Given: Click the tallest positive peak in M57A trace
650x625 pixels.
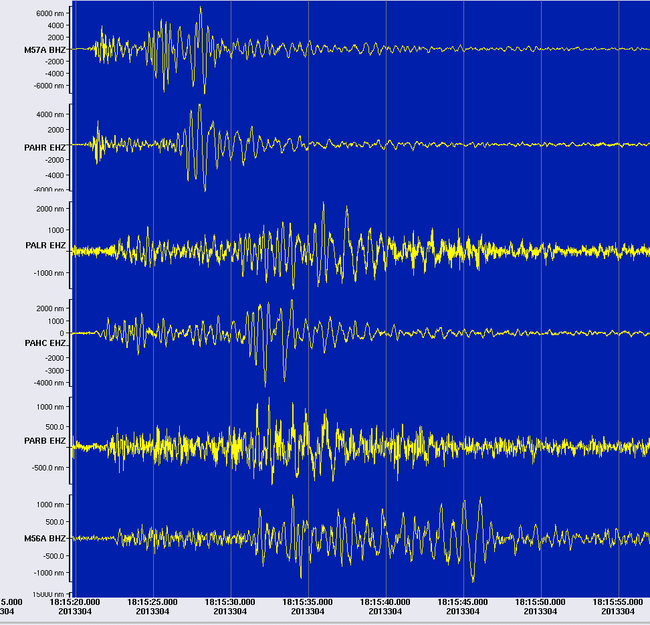Looking at the screenshot, I should pyautogui.click(x=200, y=9).
